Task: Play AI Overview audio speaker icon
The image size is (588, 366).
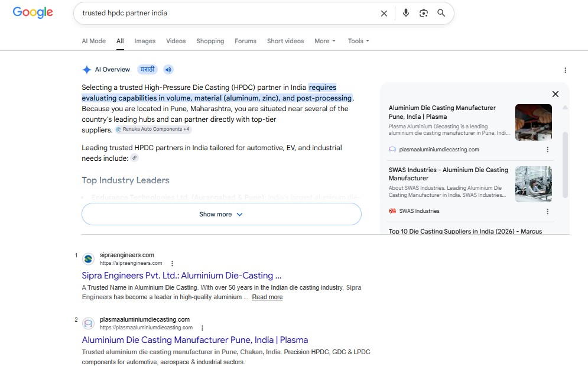Action: [168, 69]
